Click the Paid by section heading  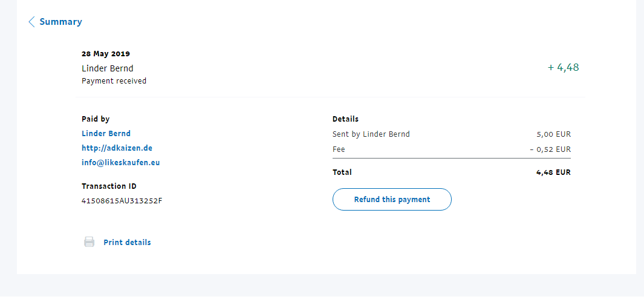(96, 119)
